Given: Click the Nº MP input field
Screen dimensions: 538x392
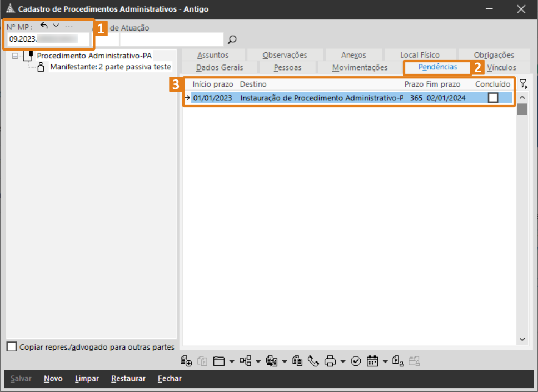Looking at the screenshot, I should coord(48,39).
